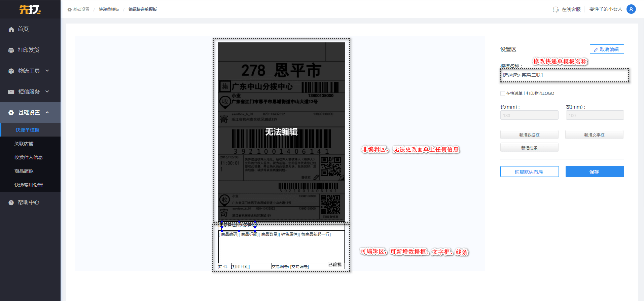Click the box icon beside 物流工具

pyautogui.click(x=11, y=71)
